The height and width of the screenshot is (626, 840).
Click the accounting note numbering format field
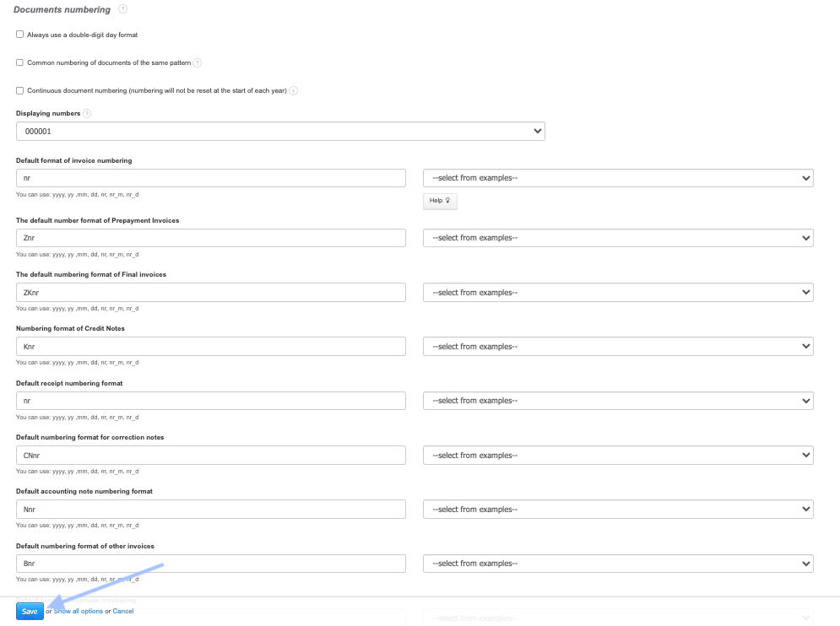pyautogui.click(x=211, y=510)
